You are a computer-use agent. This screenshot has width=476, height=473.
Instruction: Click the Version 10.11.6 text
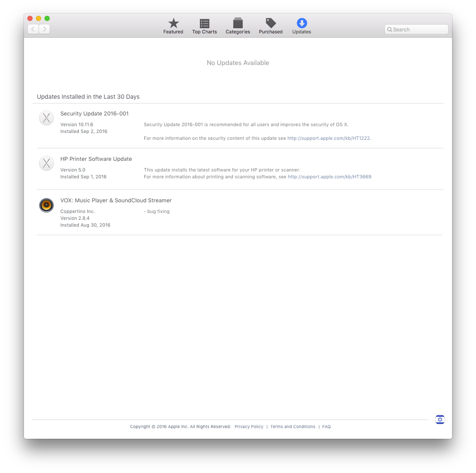click(x=77, y=124)
